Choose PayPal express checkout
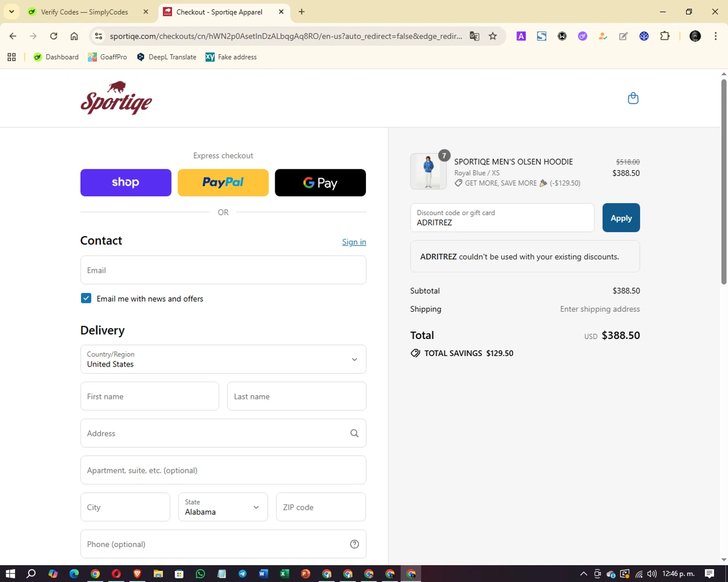The width and height of the screenshot is (728, 582). (223, 182)
